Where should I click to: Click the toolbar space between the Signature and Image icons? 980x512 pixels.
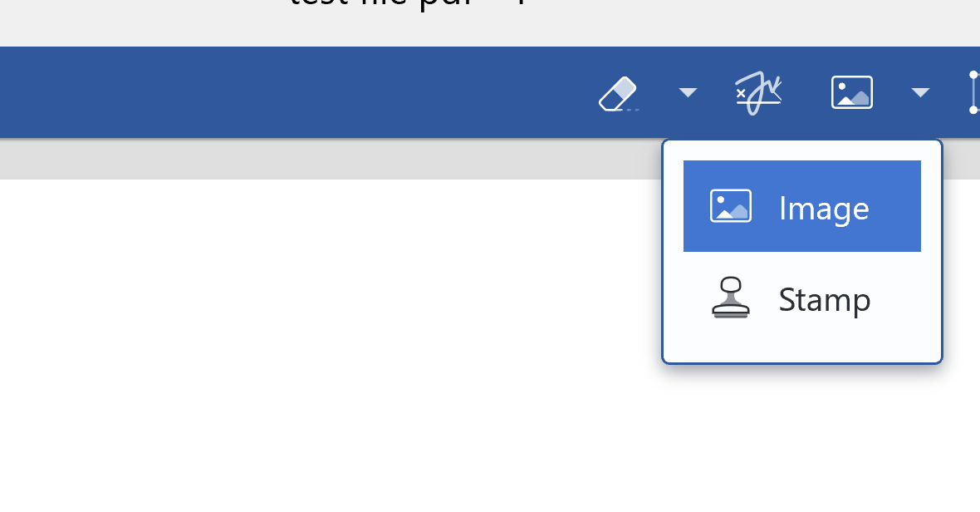click(807, 92)
